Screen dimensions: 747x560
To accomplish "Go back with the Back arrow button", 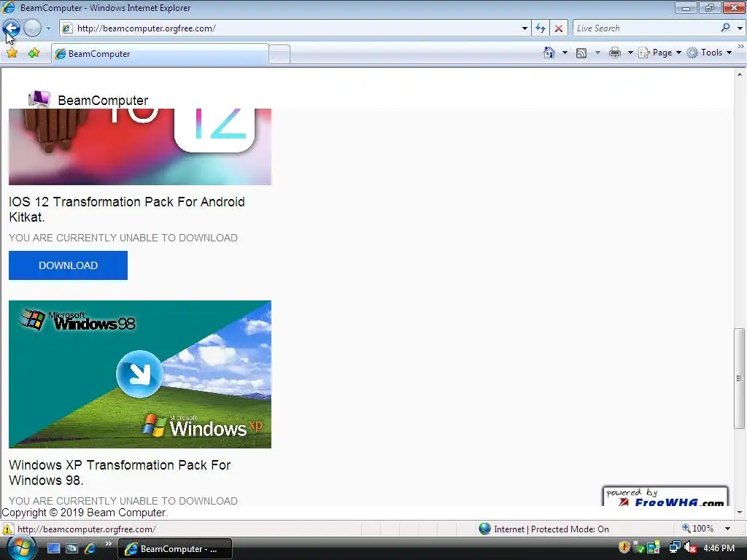I will (12, 28).
